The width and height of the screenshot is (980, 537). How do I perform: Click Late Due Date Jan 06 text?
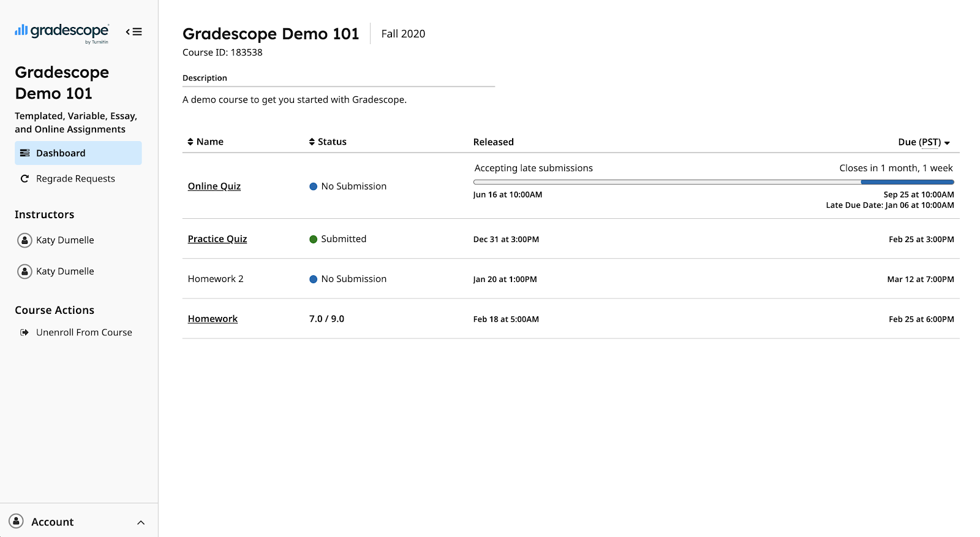point(890,205)
